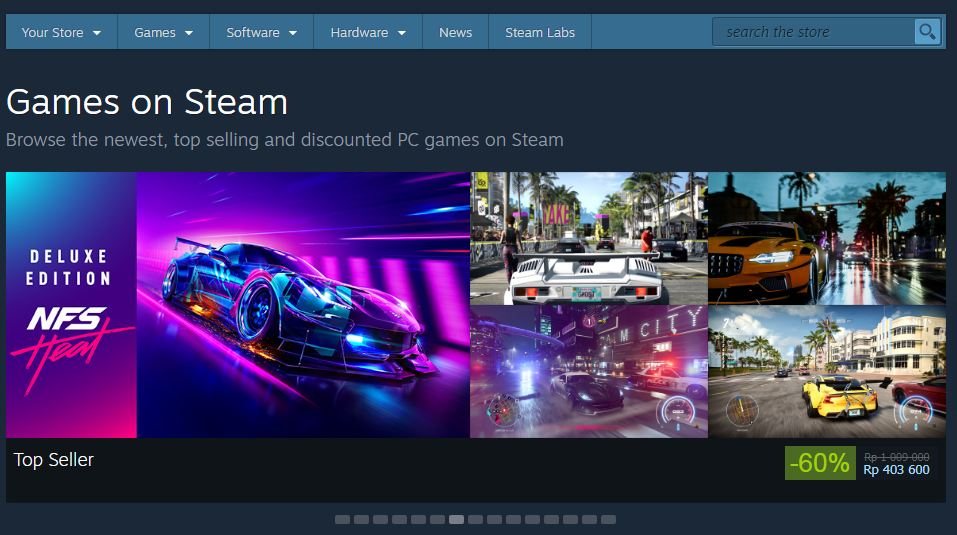
Task: Click the Games on Steam heading
Action: pos(147,102)
